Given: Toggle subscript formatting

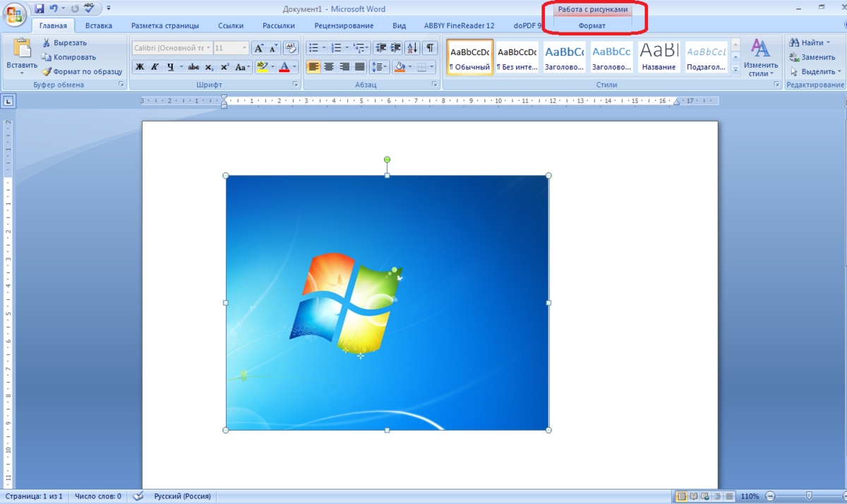Looking at the screenshot, I should 209,67.
